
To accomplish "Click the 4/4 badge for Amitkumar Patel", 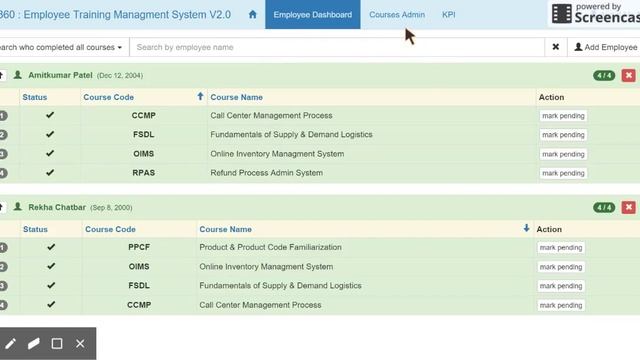I will point(604,76).
